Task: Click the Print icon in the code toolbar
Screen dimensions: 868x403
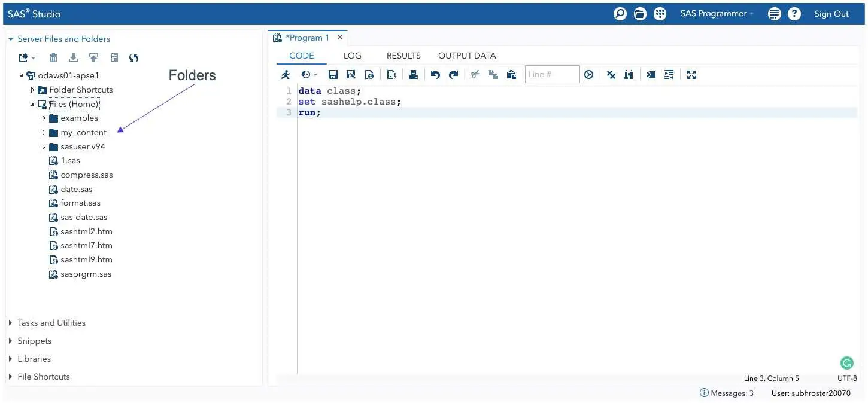Action: tap(413, 75)
